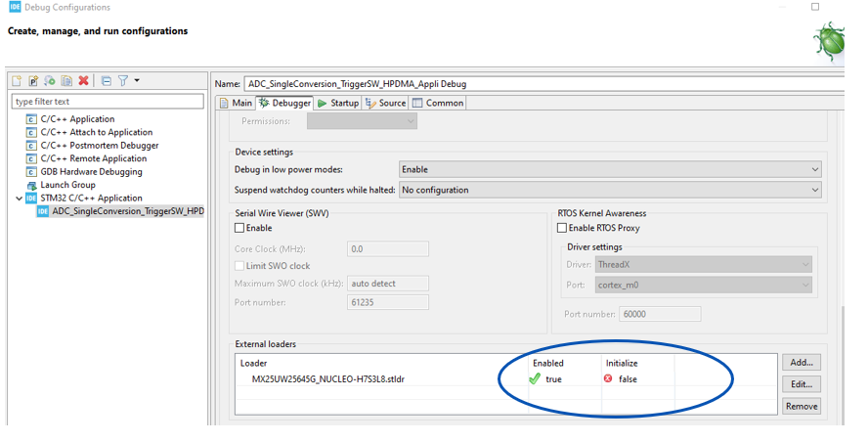Open the disabled Permissions dropdown
Viewport: 868px width, 442px height.
point(362,121)
